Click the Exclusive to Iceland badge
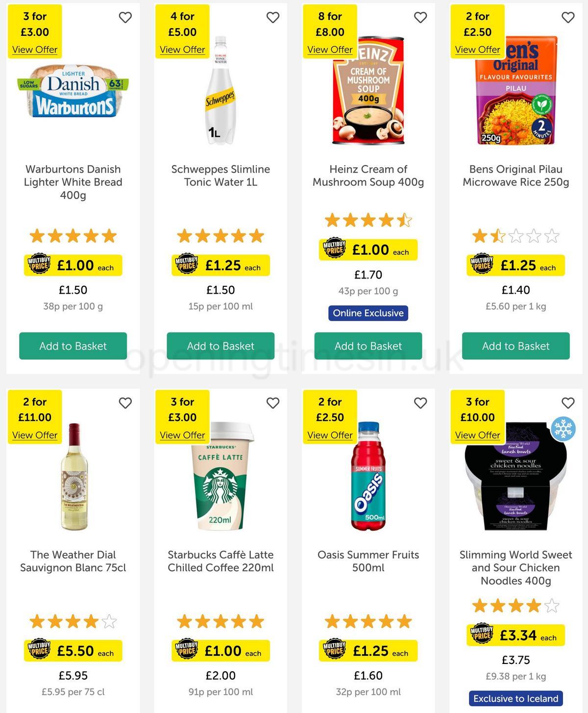 click(515, 698)
